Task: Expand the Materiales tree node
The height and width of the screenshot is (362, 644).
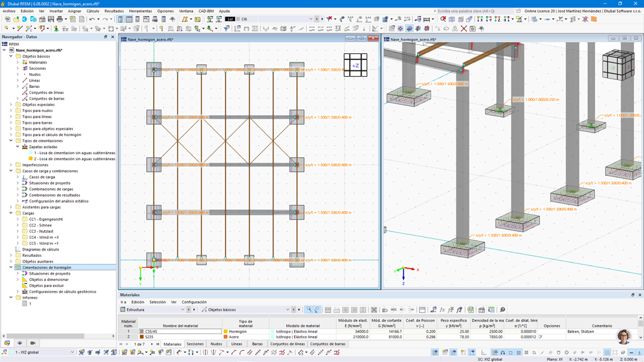Action: [18, 62]
